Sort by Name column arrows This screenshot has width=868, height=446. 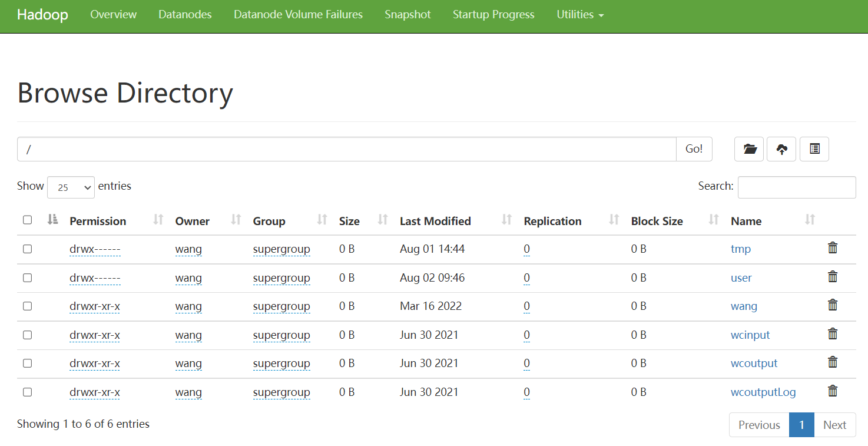pos(810,220)
